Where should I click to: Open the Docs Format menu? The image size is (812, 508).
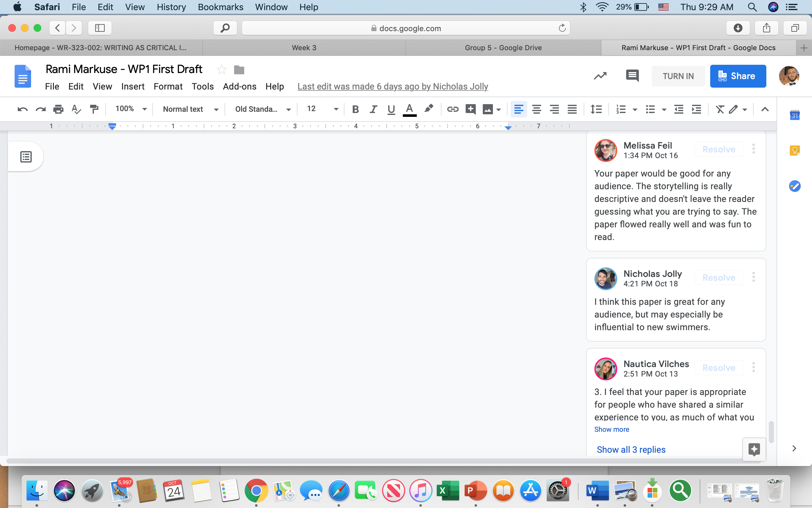(168, 86)
